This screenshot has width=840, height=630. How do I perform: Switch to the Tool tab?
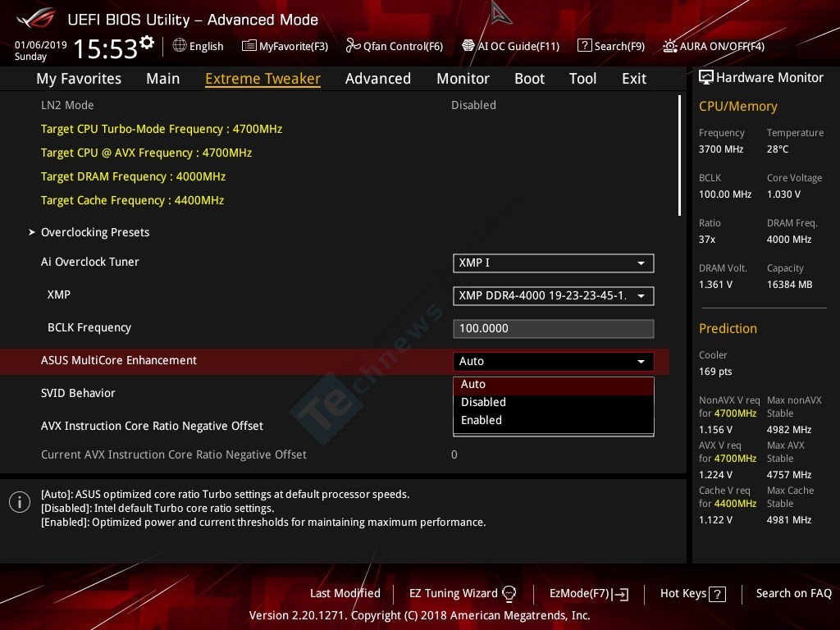582,79
